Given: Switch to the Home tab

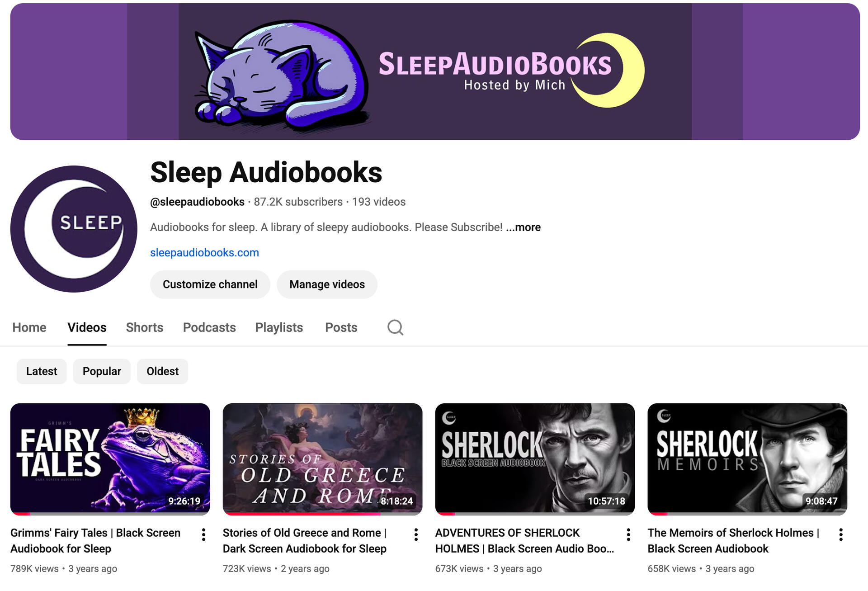Looking at the screenshot, I should [29, 327].
